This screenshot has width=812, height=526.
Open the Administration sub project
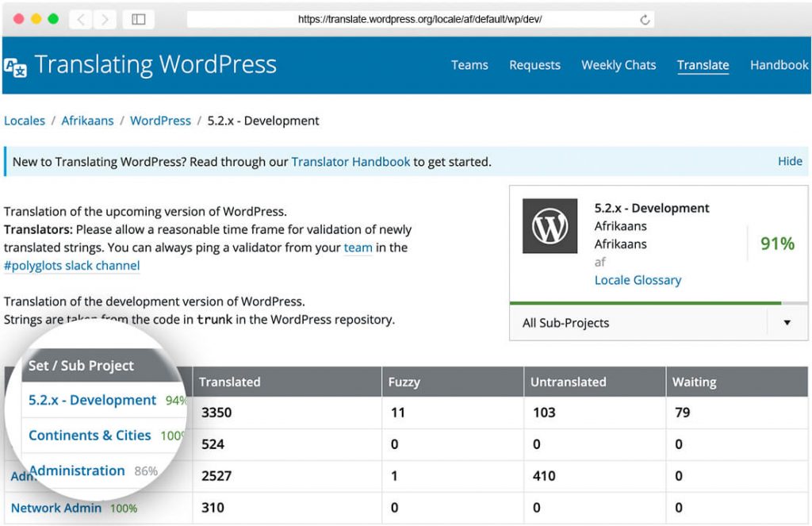[x=77, y=470]
